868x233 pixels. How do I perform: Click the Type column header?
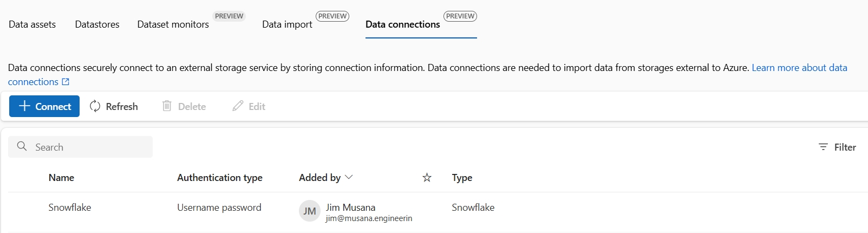(462, 178)
